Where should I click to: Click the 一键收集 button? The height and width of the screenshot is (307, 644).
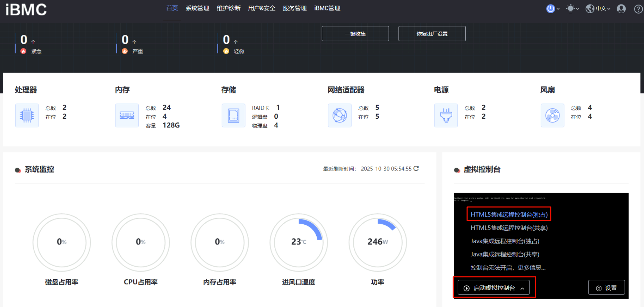(355, 34)
